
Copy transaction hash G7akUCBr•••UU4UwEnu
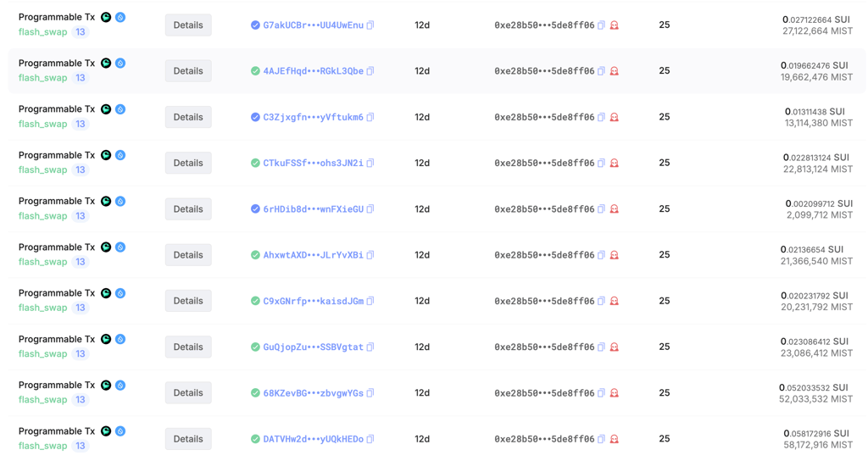click(x=370, y=25)
